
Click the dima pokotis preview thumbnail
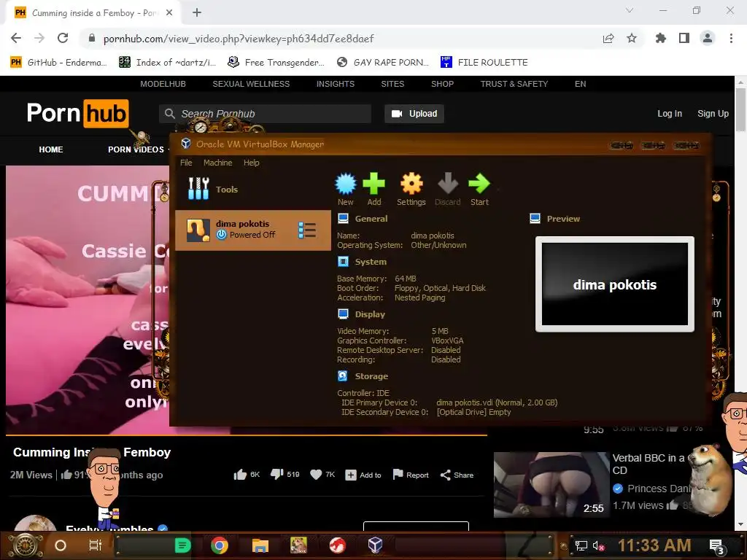[614, 284]
